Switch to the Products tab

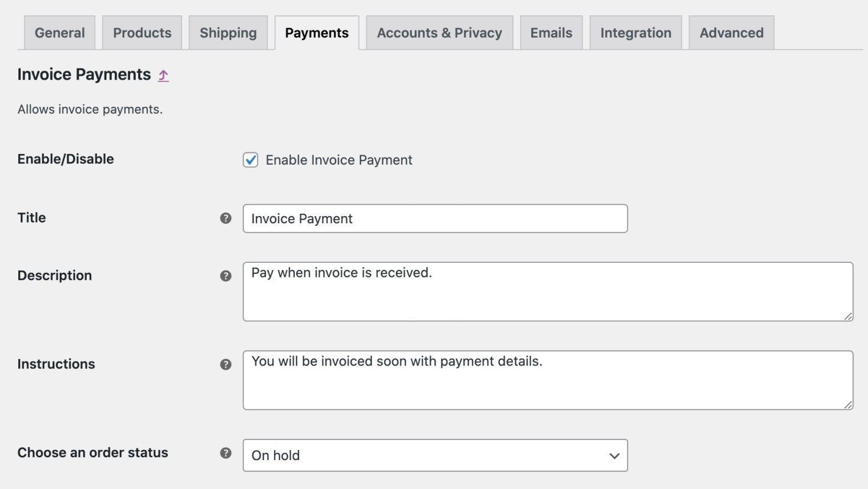click(142, 32)
